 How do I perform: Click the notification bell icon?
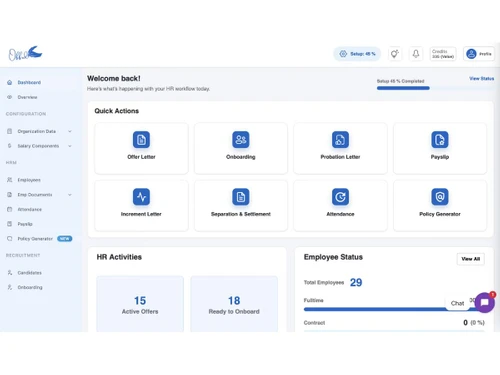tap(416, 54)
